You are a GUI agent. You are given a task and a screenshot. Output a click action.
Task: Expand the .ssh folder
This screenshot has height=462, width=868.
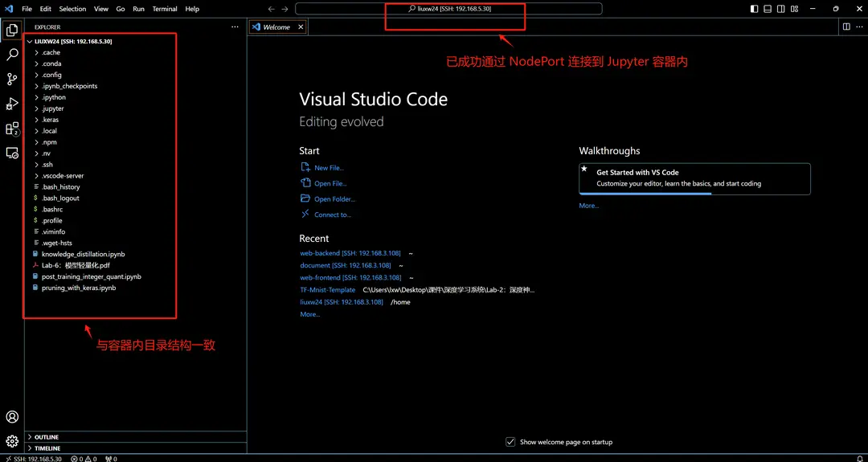[x=36, y=165]
